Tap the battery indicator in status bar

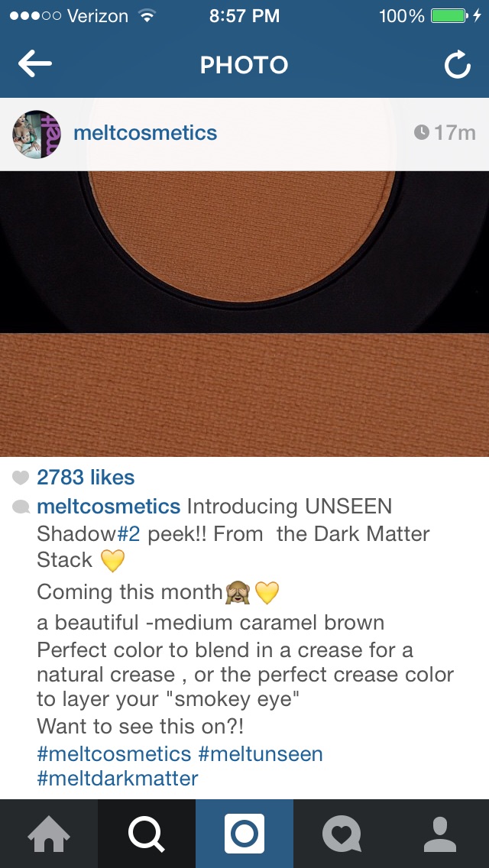pyautogui.click(x=449, y=16)
